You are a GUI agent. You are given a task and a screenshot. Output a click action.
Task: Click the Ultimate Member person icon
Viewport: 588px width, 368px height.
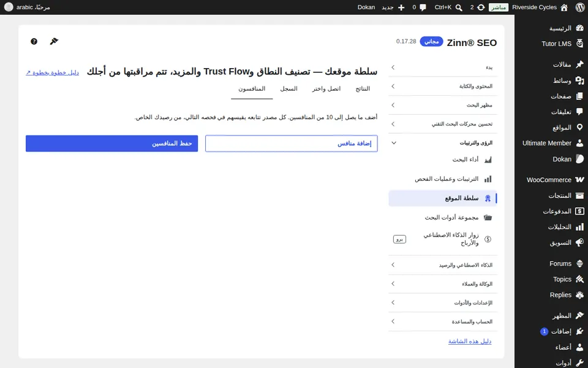580,143
